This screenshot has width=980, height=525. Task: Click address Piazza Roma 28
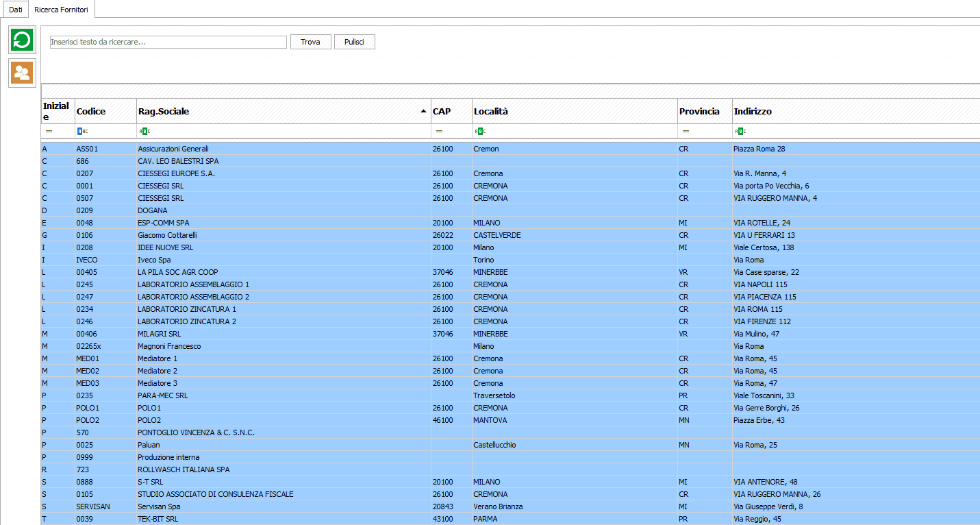(x=856, y=149)
